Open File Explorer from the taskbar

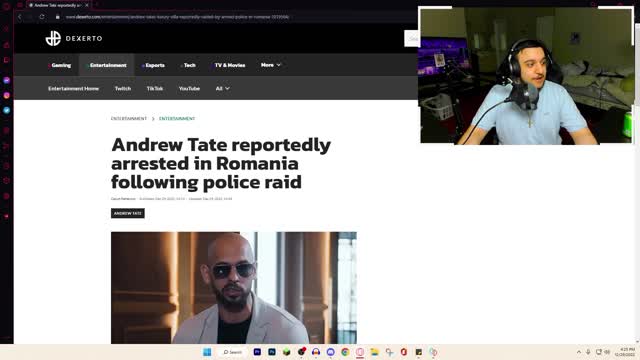tap(375, 352)
